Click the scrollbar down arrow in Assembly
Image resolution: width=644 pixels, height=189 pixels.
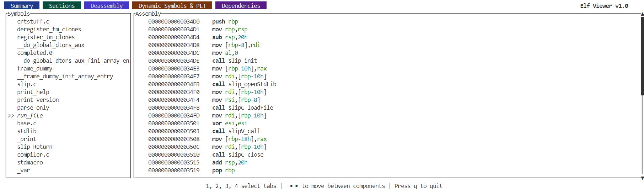642,178
